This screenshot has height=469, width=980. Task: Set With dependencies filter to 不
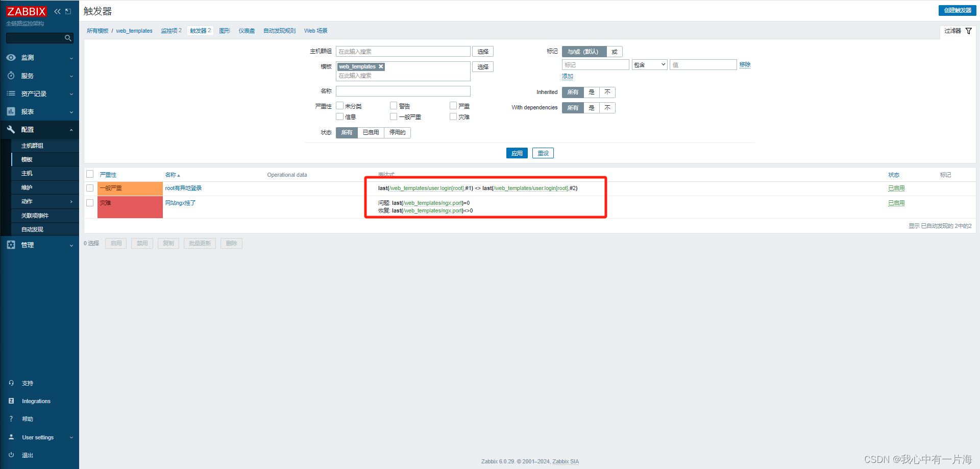(607, 108)
